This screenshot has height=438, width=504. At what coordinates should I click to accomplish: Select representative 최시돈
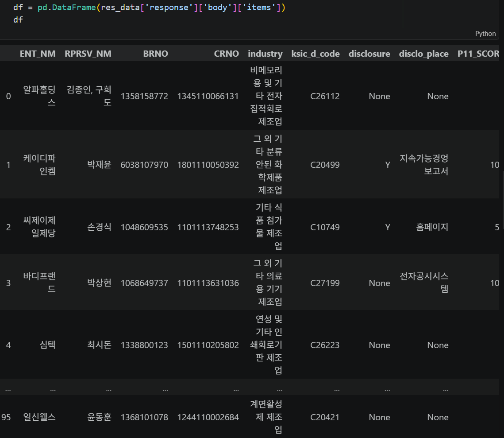[99, 345]
